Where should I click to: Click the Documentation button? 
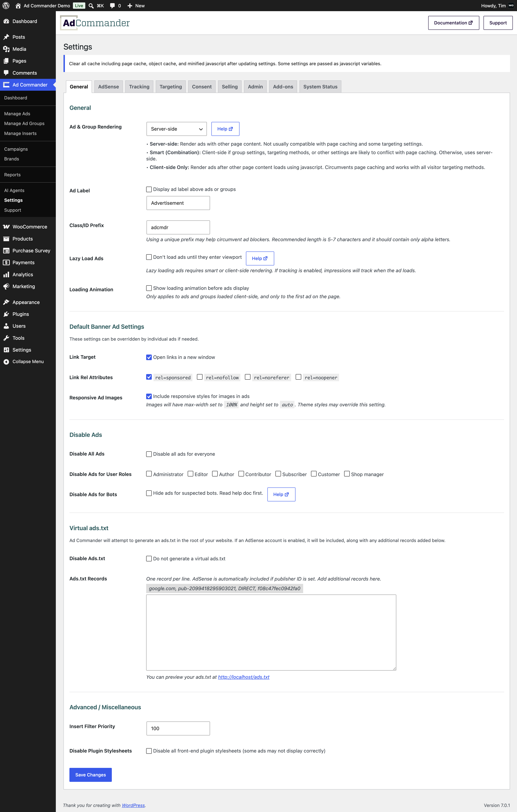[x=453, y=23]
